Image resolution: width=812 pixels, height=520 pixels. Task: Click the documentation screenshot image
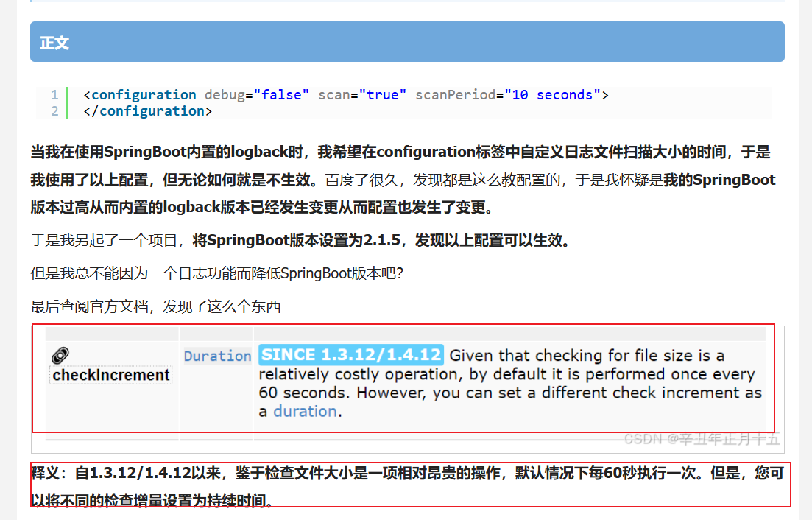(x=408, y=390)
